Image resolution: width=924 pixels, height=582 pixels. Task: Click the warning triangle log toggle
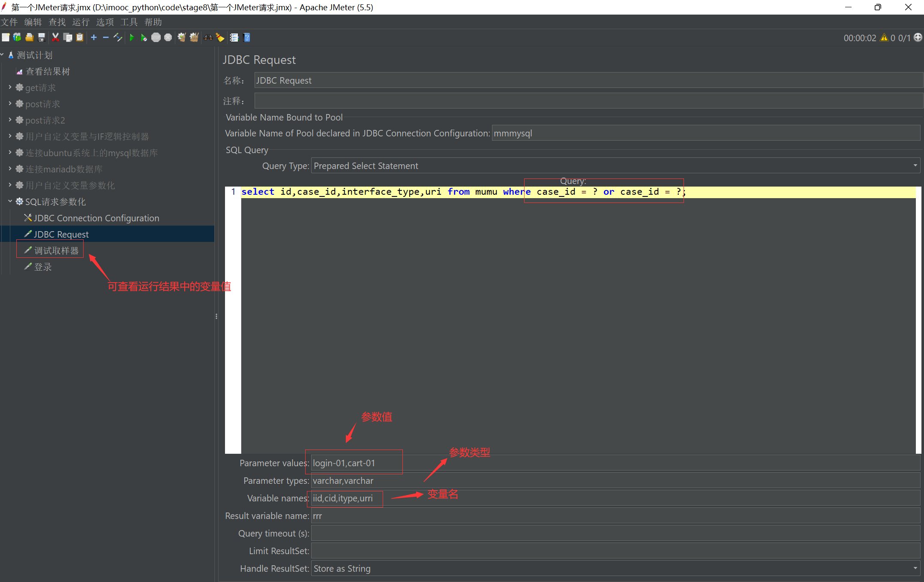click(x=884, y=38)
